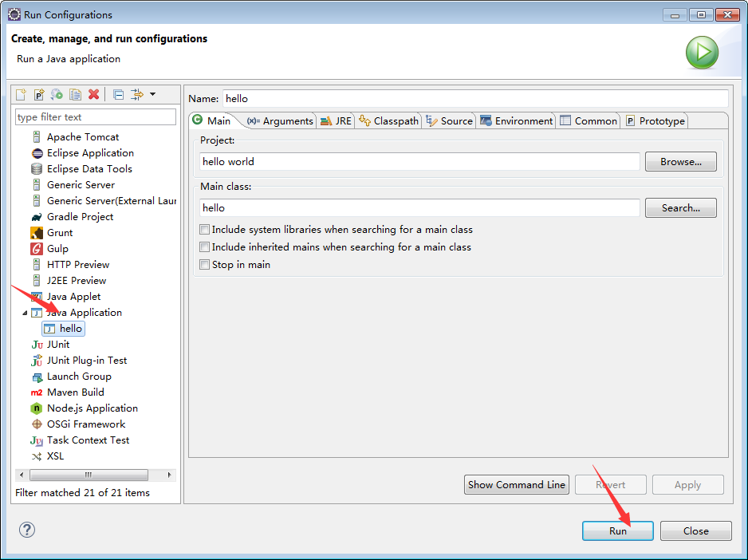The width and height of the screenshot is (748, 560).
Task: Click the Close button
Action: (x=696, y=530)
